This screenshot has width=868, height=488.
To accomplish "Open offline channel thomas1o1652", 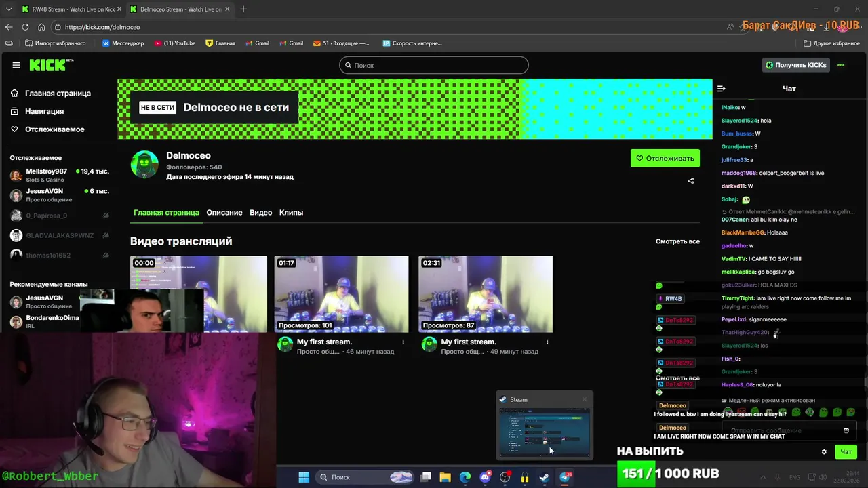I will coord(60,255).
